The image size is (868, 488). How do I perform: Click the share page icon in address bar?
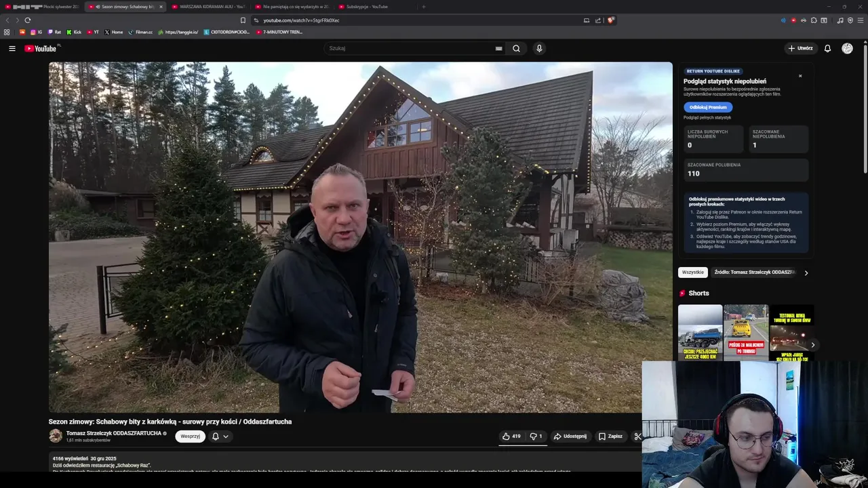click(x=598, y=20)
